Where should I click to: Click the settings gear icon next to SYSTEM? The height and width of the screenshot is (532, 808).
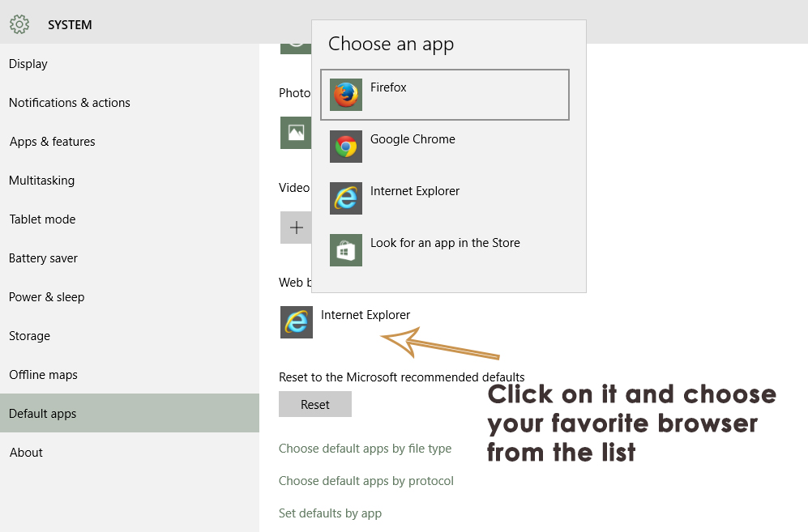click(19, 24)
